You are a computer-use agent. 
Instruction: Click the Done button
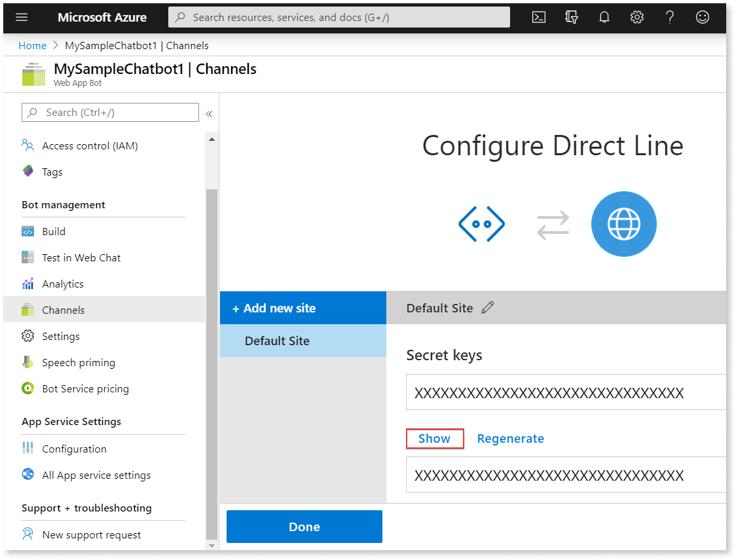click(x=304, y=526)
